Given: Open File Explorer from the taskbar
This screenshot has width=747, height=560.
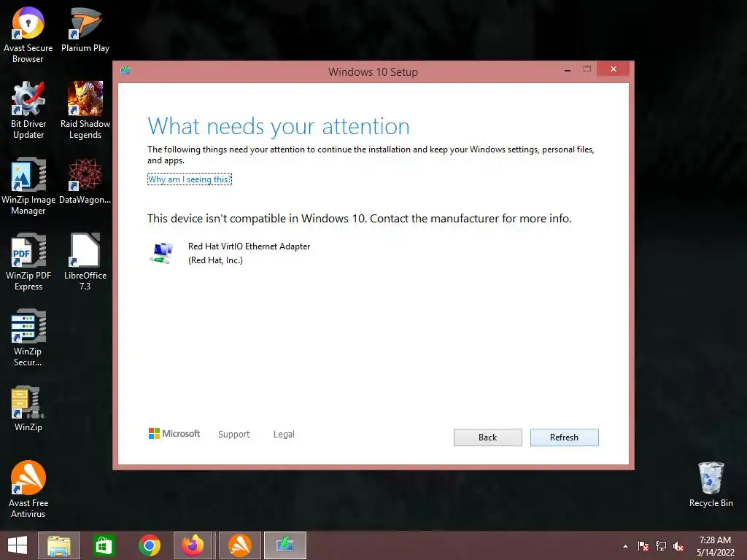Looking at the screenshot, I should pyautogui.click(x=59, y=545).
